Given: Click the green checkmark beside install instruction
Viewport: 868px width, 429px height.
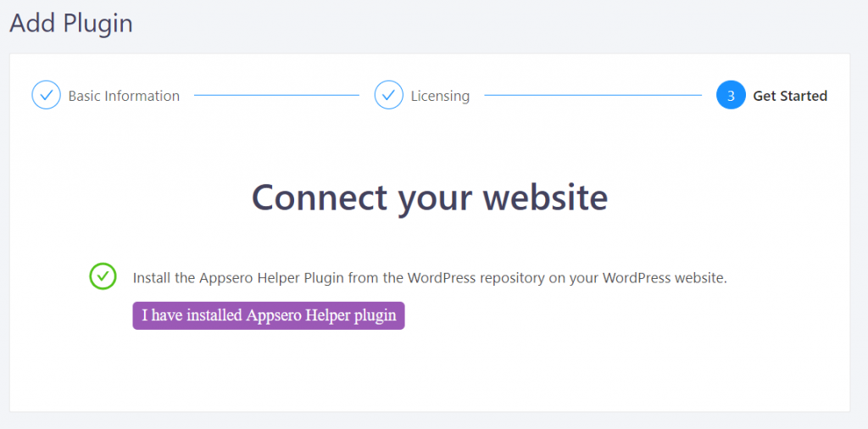Looking at the screenshot, I should (103, 276).
